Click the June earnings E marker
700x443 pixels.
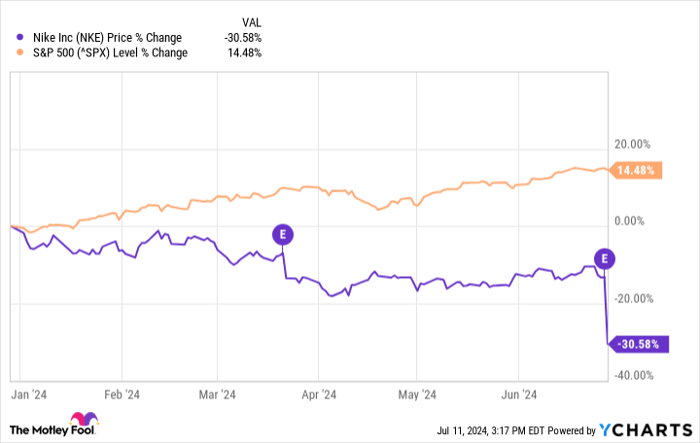pos(603,258)
